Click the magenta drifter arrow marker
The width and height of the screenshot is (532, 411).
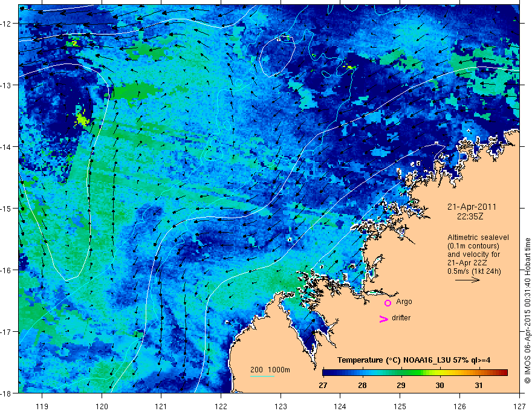click(x=383, y=319)
